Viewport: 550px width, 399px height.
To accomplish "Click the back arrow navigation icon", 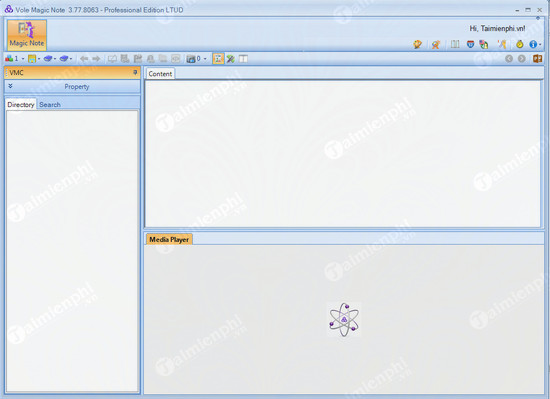I will point(84,59).
